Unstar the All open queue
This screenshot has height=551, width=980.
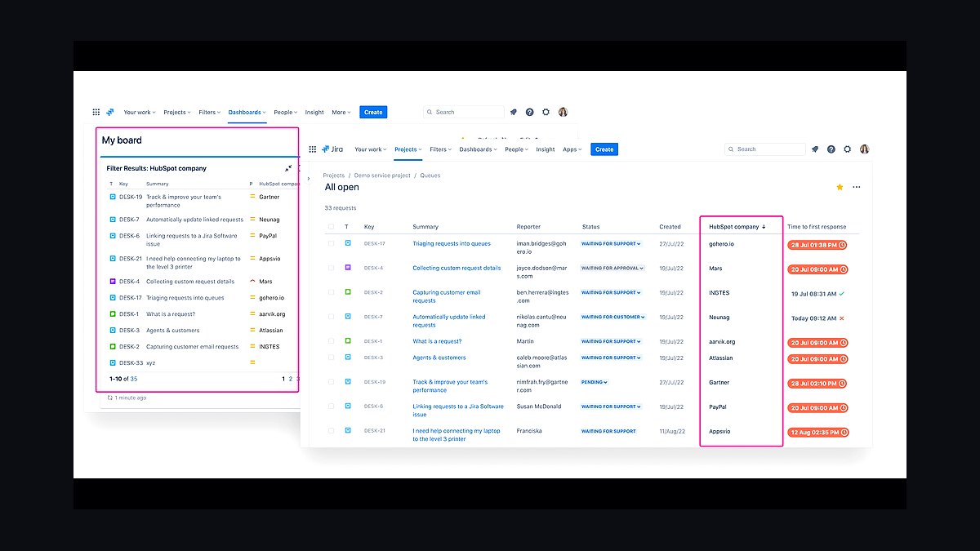(x=840, y=187)
